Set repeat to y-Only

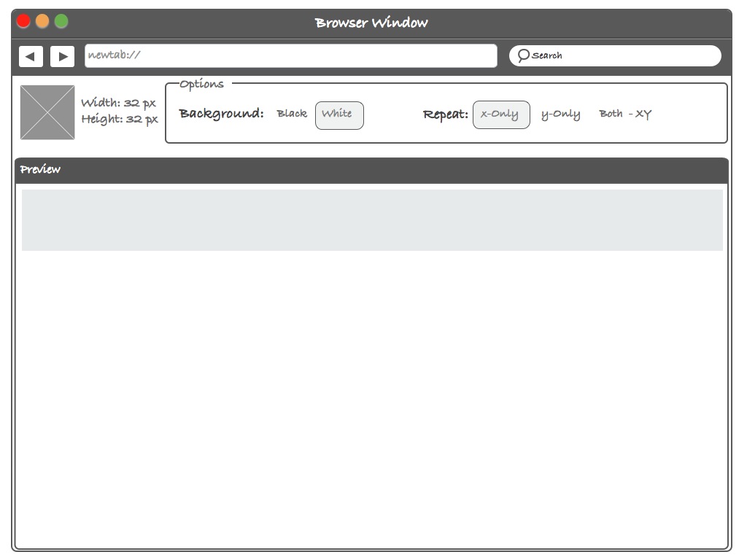(561, 114)
